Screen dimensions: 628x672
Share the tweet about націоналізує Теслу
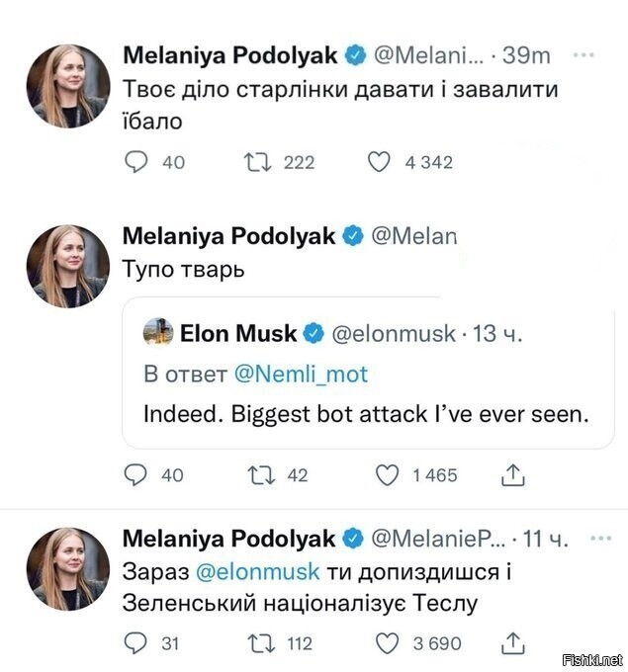pos(512,643)
